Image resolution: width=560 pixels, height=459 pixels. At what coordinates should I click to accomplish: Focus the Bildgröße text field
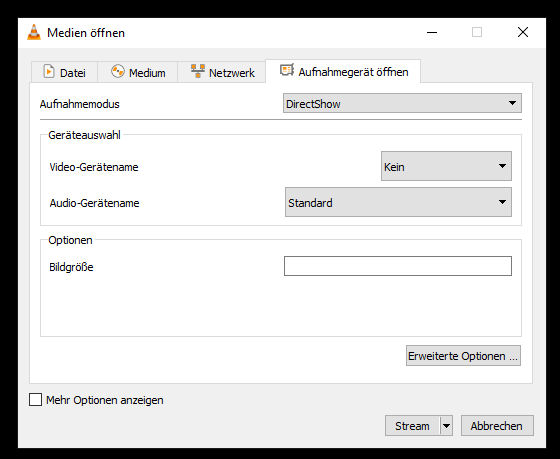(398, 266)
